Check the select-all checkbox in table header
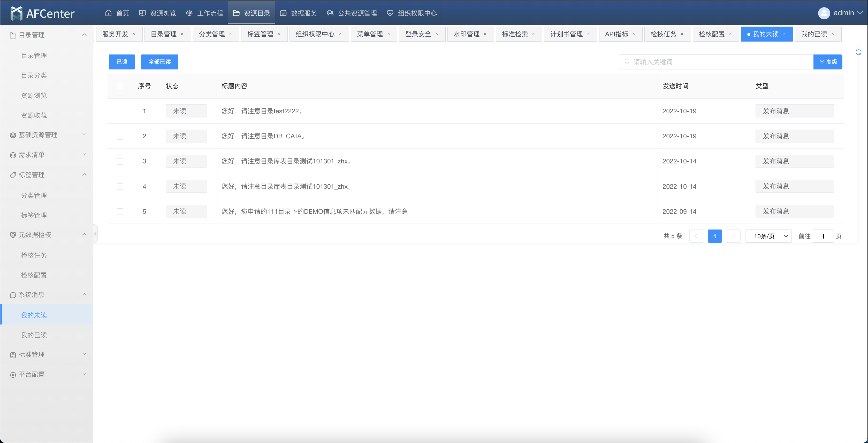 click(120, 86)
